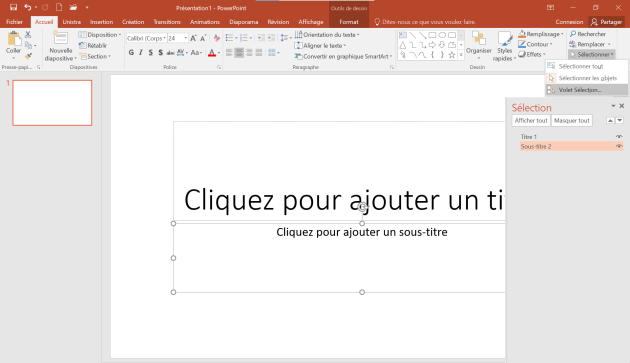
Task: Apply italic formatting
Action: [141, 53]
